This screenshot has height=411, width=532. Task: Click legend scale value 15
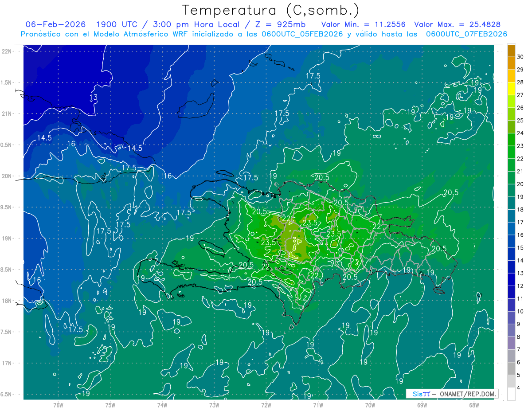pyautogui.click(x=520, y=247)
